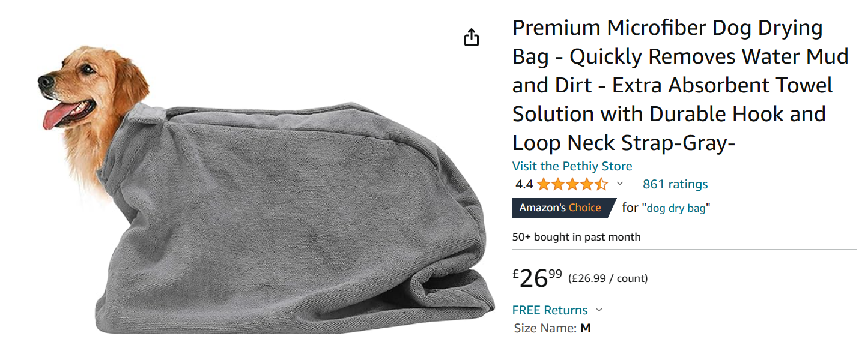Click the neck strap collar on the bag
Viewport: 868px width, 342px height.
click(143, 119)
